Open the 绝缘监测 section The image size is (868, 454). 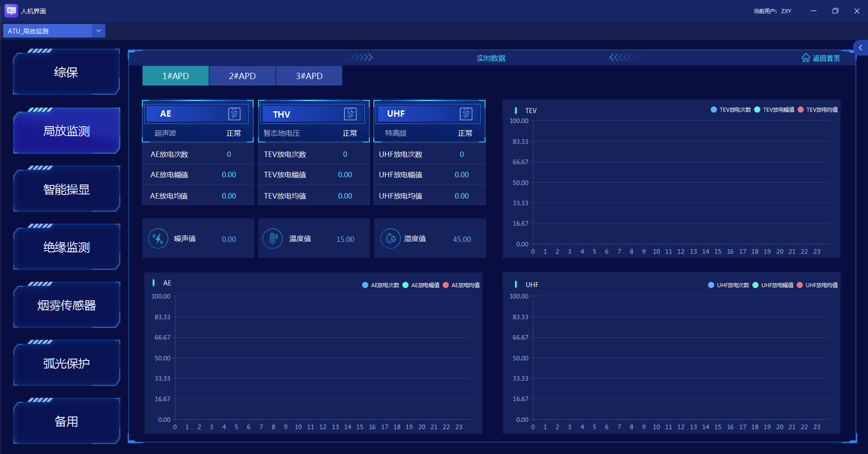pyautogui.click(x=66, y=247)
